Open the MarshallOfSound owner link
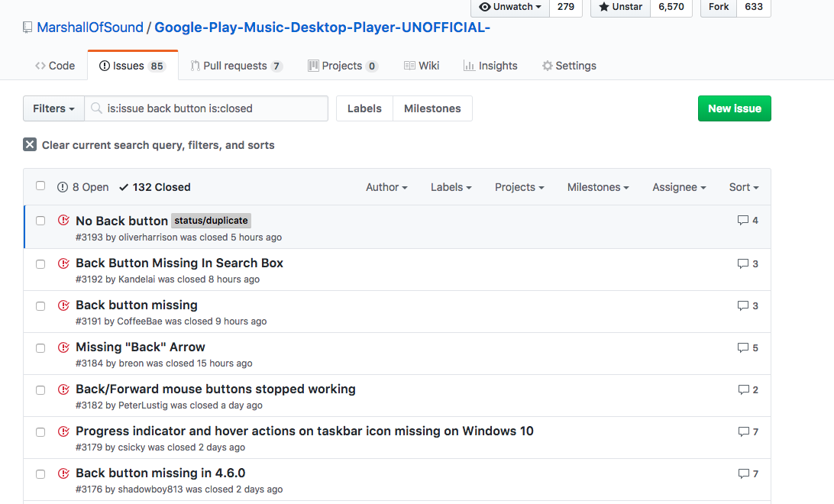 [90, 27]
